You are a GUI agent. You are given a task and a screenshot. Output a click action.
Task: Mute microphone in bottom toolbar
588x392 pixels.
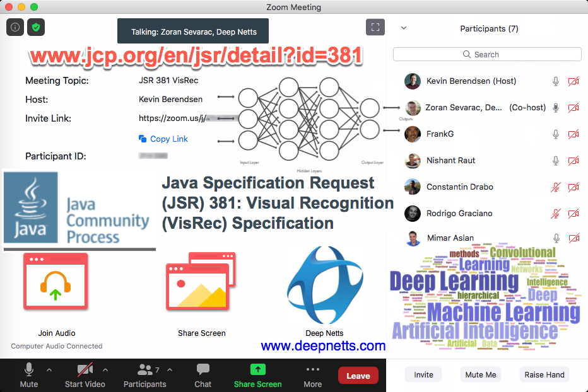[x=29, y=375]
